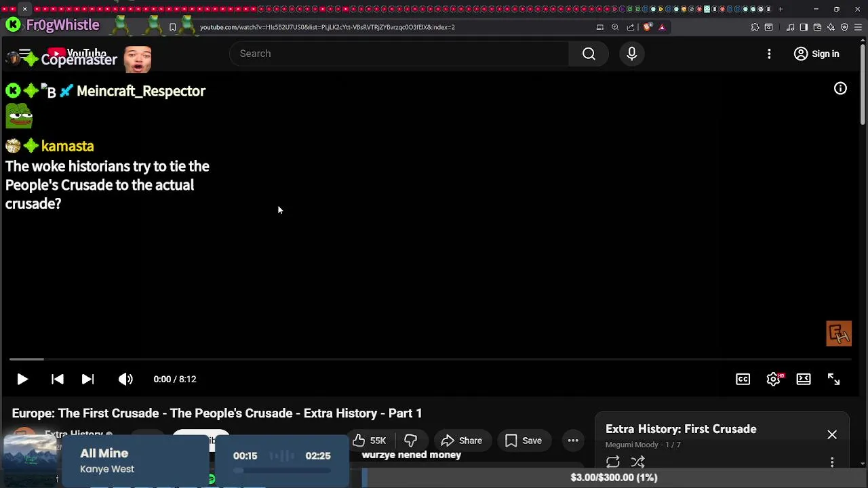Click the Meincraft_Respector chat username
The height and width of the screenshot is (488, 868).
coord(141,91)
